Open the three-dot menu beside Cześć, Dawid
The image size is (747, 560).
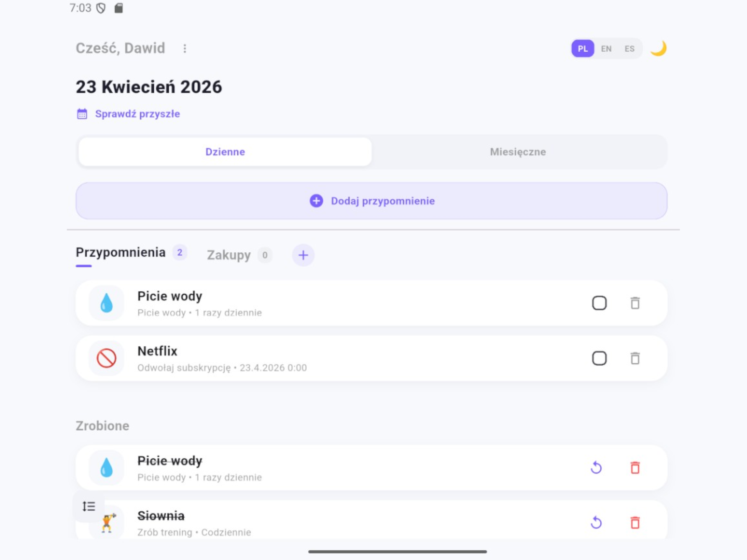pyautogui.click(x=185, y=49)
